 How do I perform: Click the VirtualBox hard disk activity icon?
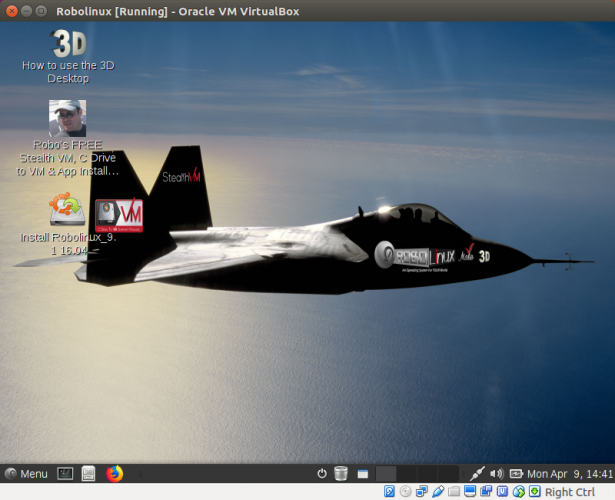click(x=389, y=491)
